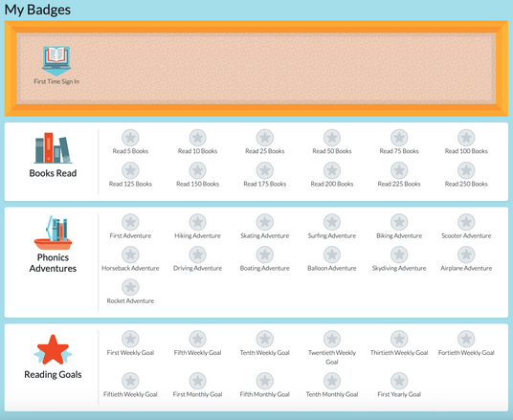The image size is (513, 420).
Task: Click the Rocket Adventure label text
Action: [x=130, y=301]
